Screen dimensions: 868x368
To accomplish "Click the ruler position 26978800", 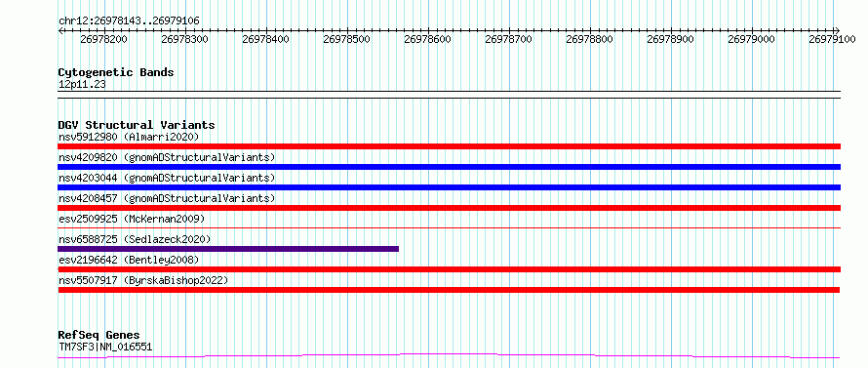I will pos(589,40).
